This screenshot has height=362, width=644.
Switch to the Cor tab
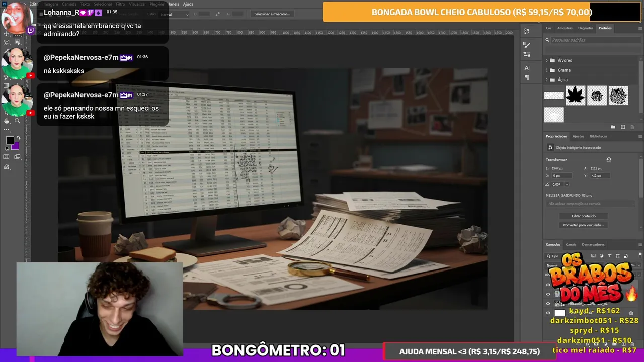(x=549, y=28)
